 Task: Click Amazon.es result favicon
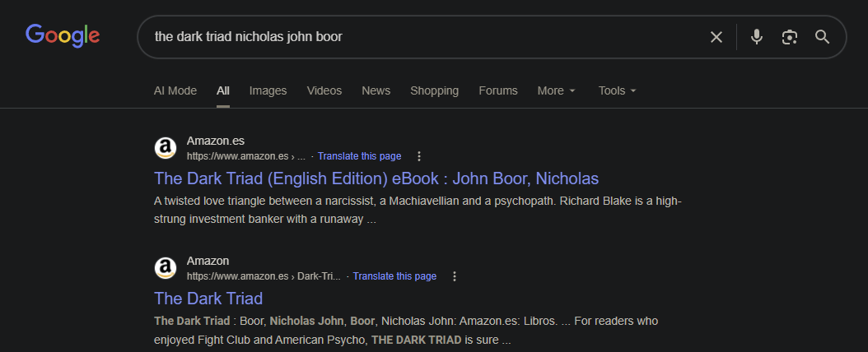(165, 148)
